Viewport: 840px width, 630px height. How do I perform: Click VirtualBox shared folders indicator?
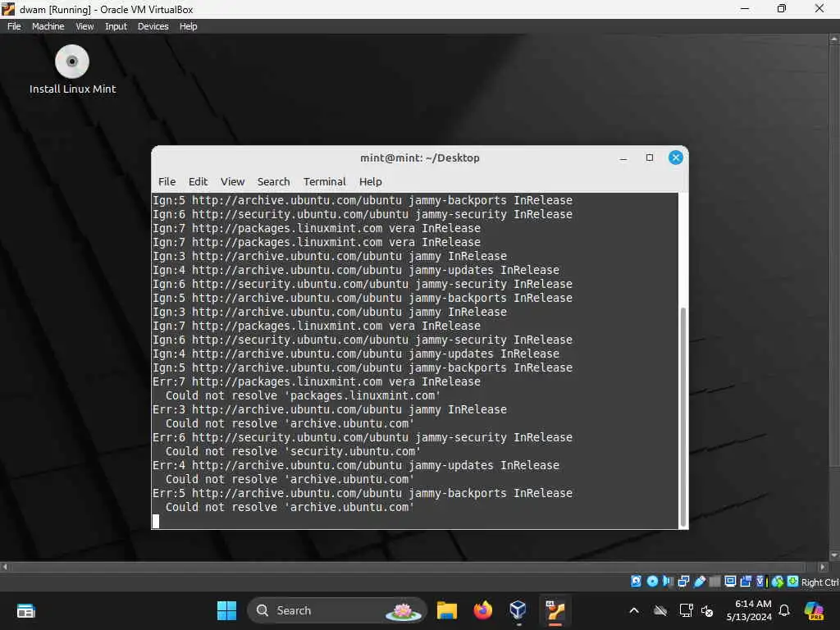point(714,582)
